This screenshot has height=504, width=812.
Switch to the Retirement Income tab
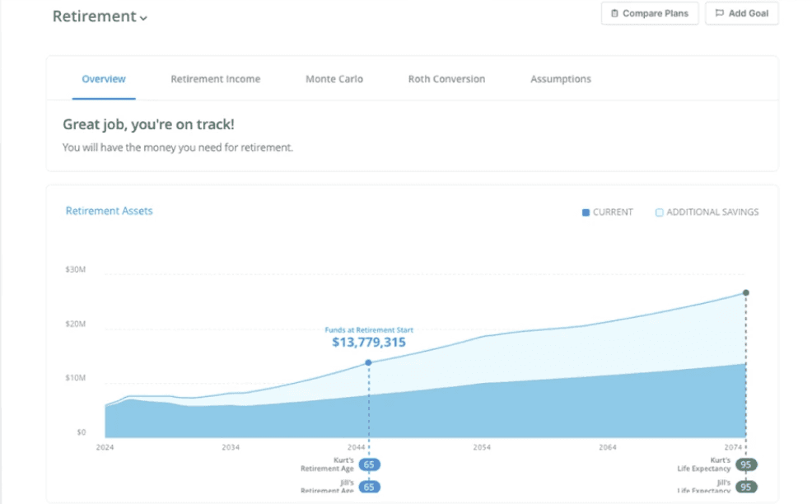(x=216, y=79)
